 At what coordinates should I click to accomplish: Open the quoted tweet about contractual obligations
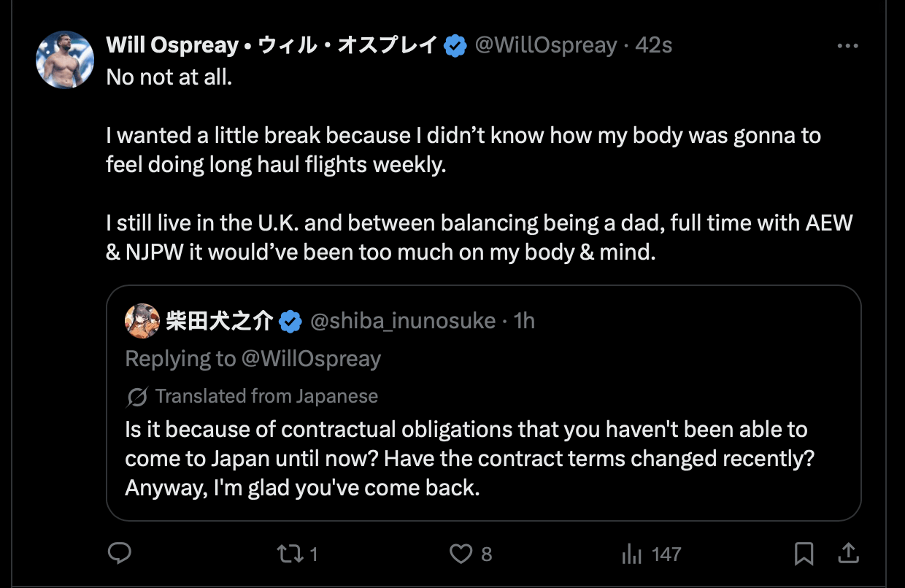(467, 458)
